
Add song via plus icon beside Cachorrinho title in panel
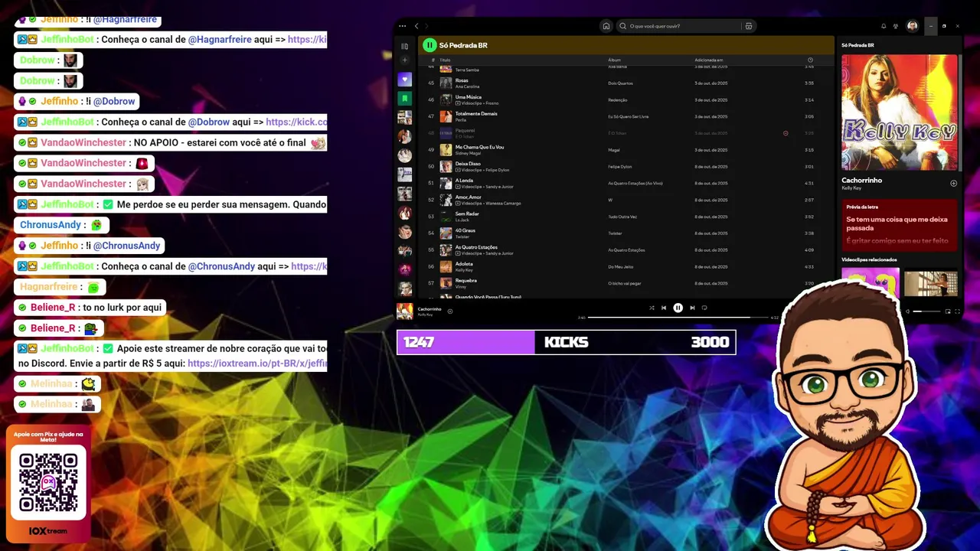pos(953,183)
